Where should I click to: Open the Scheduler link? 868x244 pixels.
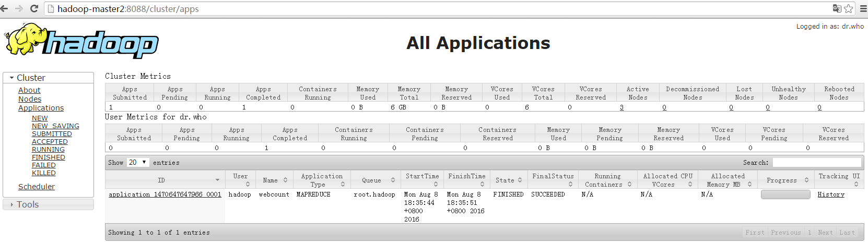point(37,187)
